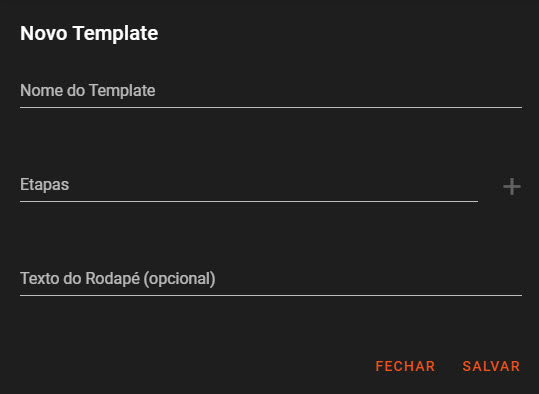Focus the Nome do Template field
Image resolution: width=539 pixels, height=394 pixels.
coord(271,91)
